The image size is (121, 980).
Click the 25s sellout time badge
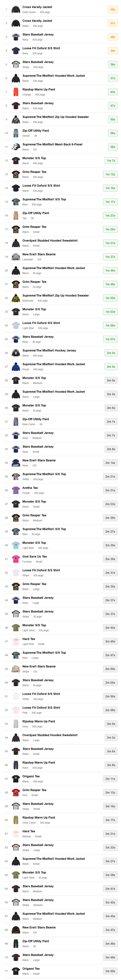tap(112, 9)
